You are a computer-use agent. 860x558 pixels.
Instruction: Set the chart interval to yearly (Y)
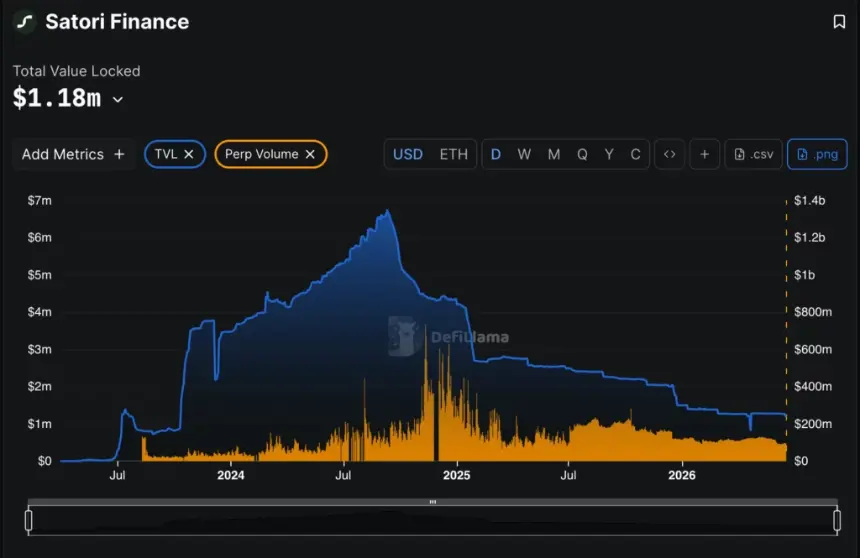[x=609, y=154]
